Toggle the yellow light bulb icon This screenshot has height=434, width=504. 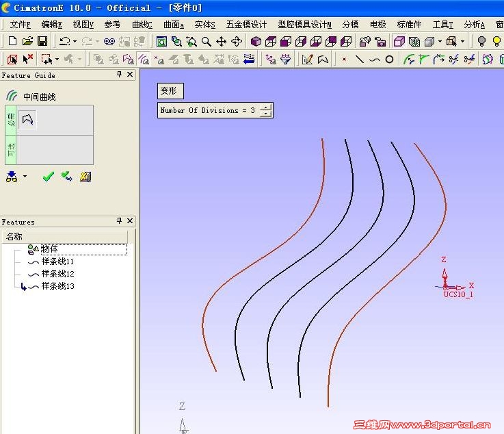[x=496, y=42]
